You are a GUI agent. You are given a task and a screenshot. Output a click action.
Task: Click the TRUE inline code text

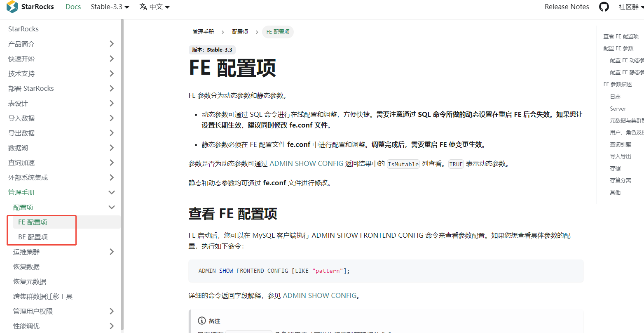[456, 164]
